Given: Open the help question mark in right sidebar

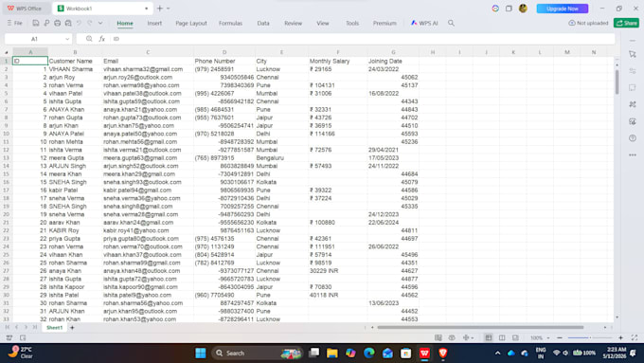Looking at the screenshot, I should 633,138.
